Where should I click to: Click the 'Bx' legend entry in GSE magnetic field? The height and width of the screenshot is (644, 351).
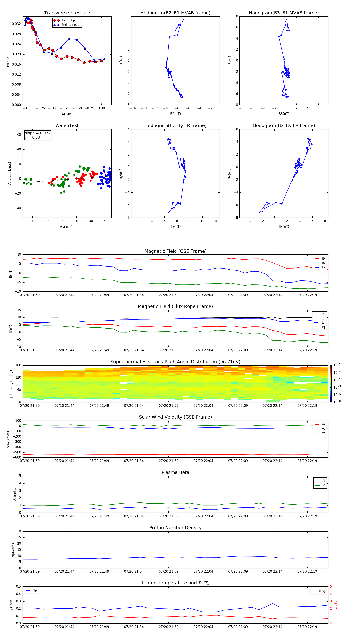pos(320,259)
